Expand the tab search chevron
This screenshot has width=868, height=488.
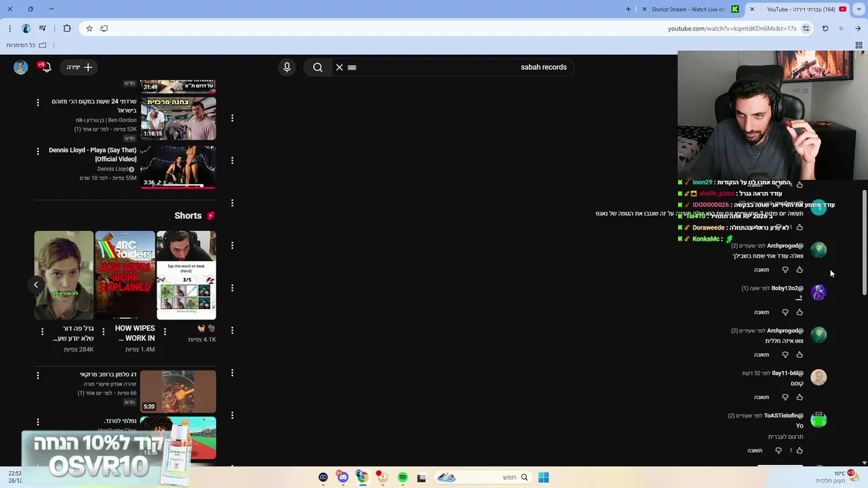coord(859,9)
